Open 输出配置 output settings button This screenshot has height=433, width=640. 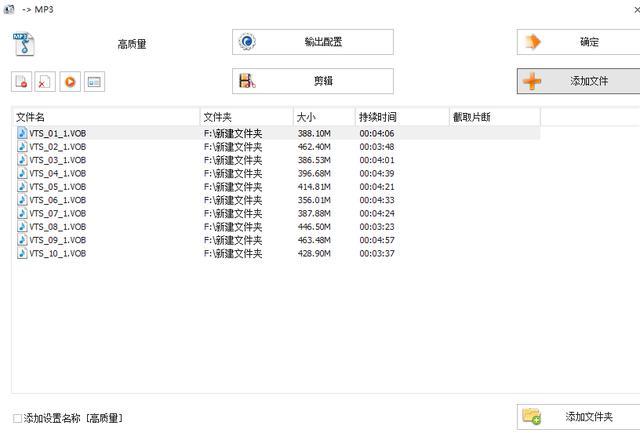pyautogui.click(x=313, y=42)
